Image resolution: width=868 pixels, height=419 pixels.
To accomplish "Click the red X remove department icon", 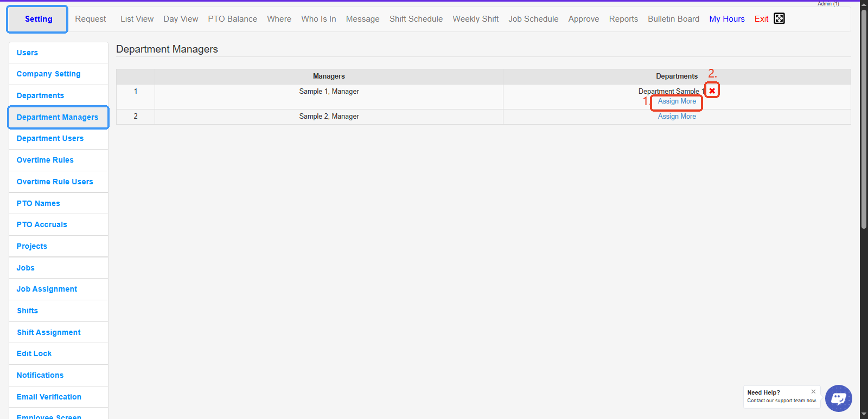I will click(x=712, y=91).
